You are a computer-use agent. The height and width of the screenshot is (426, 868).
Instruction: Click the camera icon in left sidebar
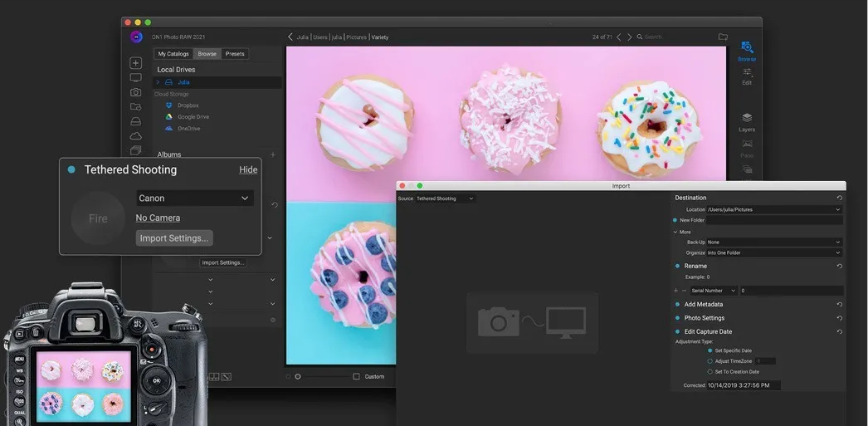(x=135, y=92)
